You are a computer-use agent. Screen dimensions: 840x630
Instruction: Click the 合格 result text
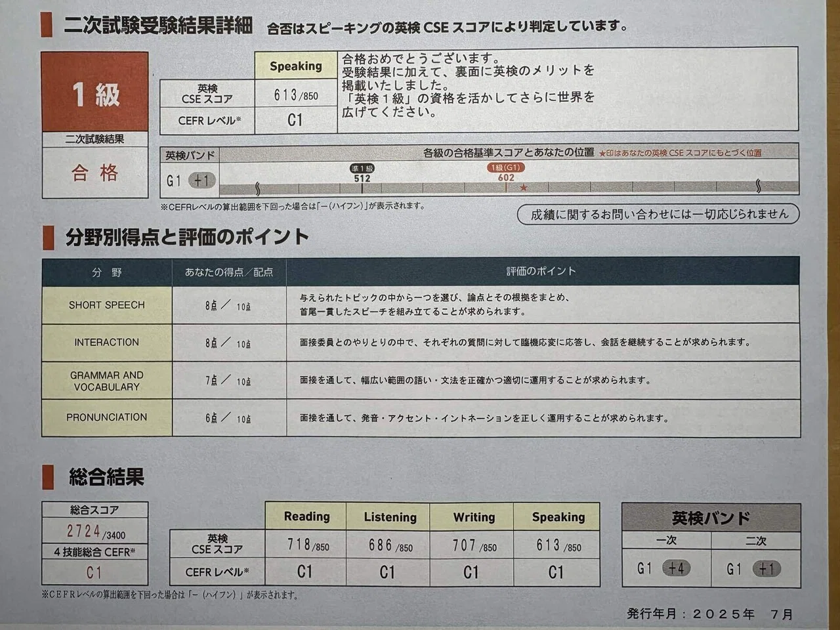point(95,173)
